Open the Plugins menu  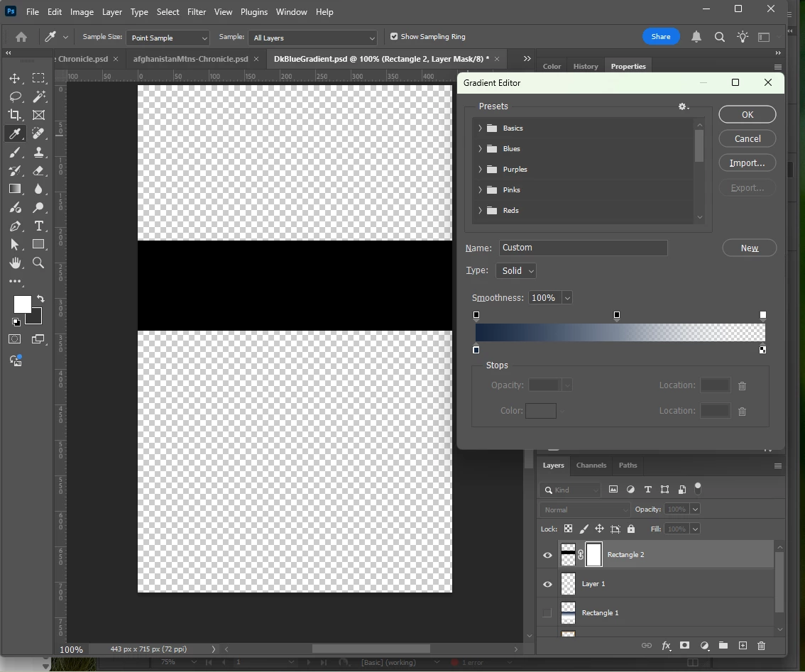point(254,12)
